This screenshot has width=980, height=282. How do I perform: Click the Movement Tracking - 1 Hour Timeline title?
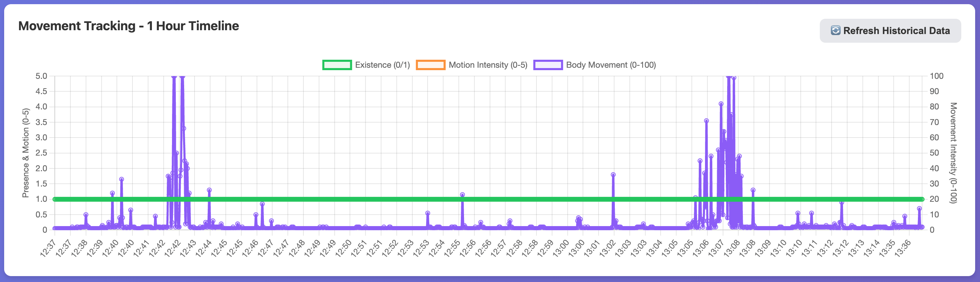coord(129,26)
